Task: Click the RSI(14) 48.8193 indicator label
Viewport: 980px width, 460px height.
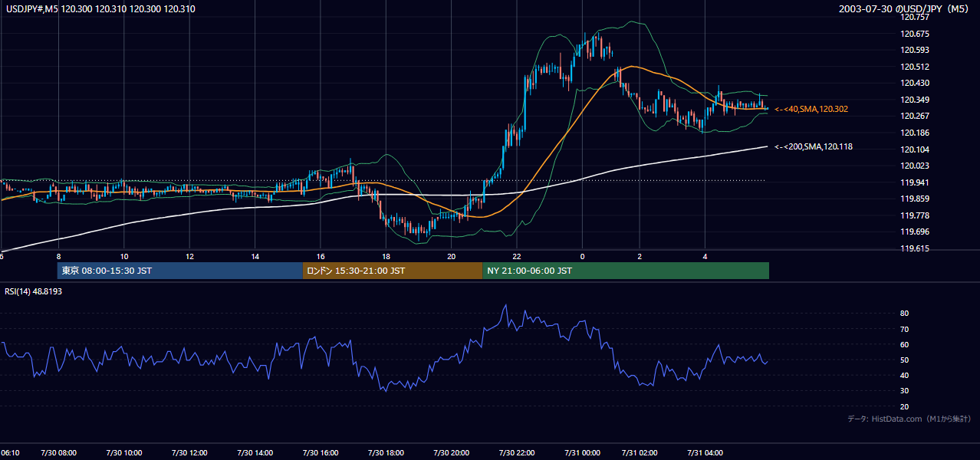Action: pyautogui.click(x=33, y=291)
